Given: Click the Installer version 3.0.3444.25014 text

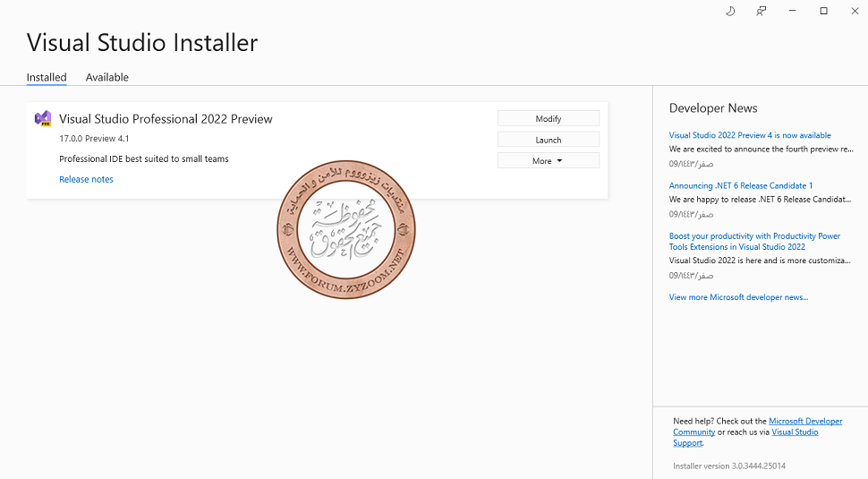Looking at the screenshot, I should (x=729, y=466).
